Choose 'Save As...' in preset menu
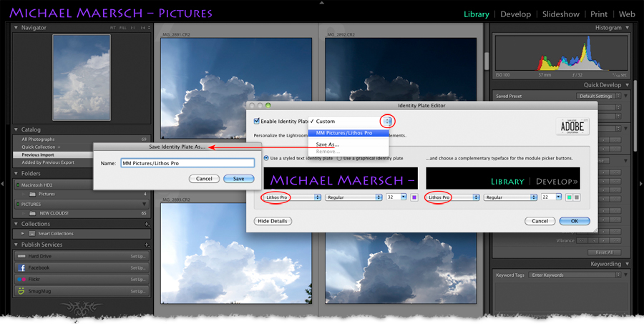644x324 pixels. coord(348,144)
